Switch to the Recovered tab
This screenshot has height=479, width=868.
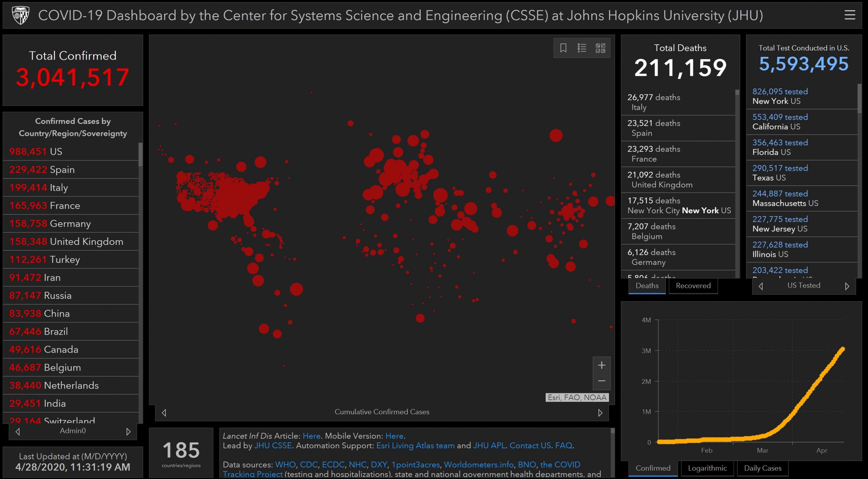click(x=693, y=286)
